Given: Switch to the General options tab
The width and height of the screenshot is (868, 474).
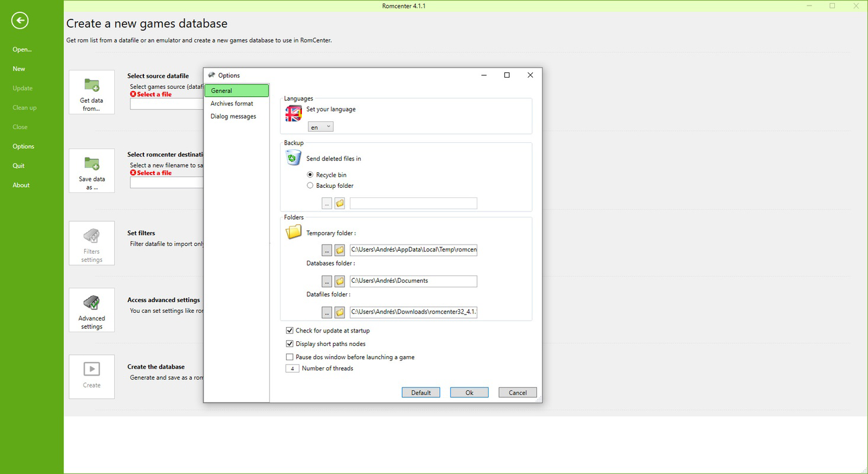Looking at the screenshot, I should [x=237, y=91].
